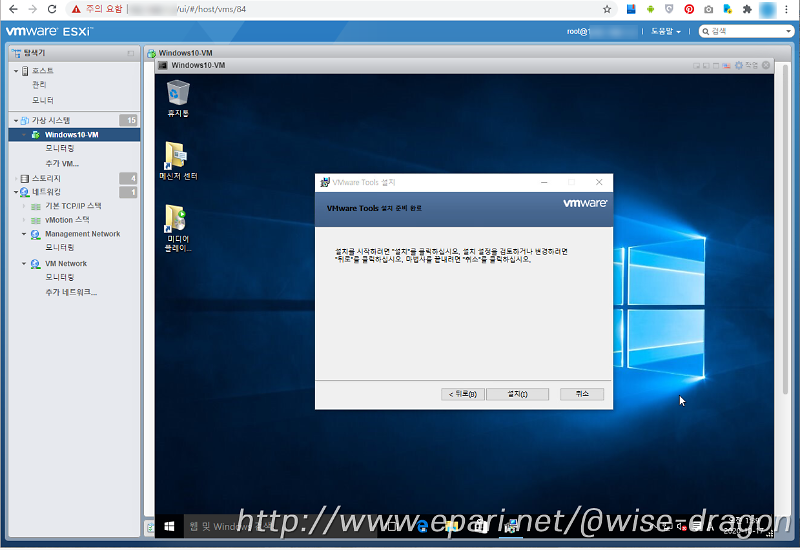800x550 pixels.
Task: Click 설치(I) to install VMware Tools
Action: tap(517, 394)
